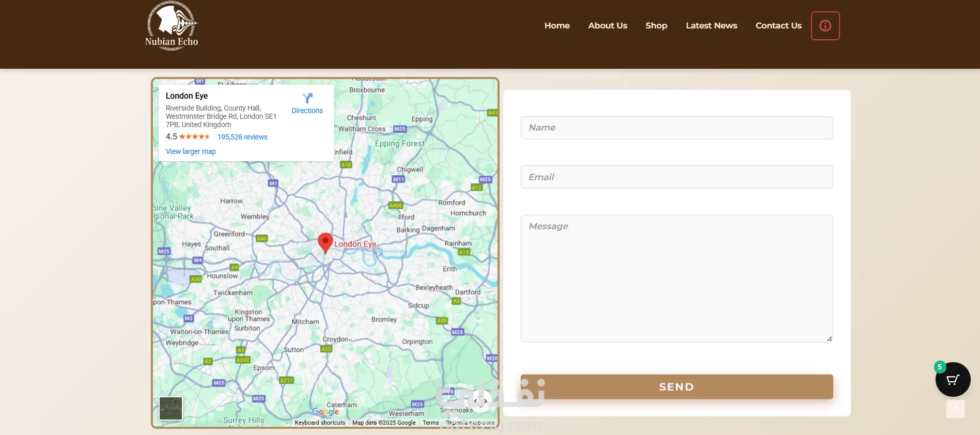Click the Dartford label on the map
This screenshot has height=435, width=980.
click(x=468, y=292)
